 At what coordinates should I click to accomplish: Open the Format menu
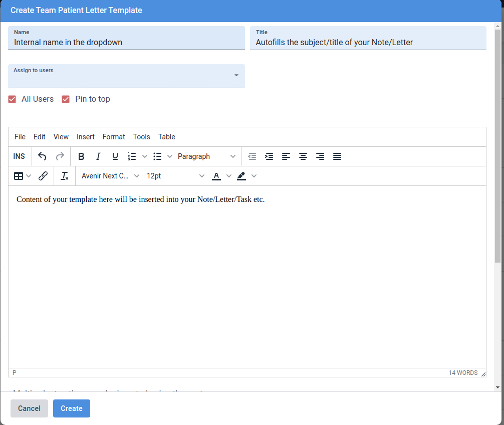point(114,137)
